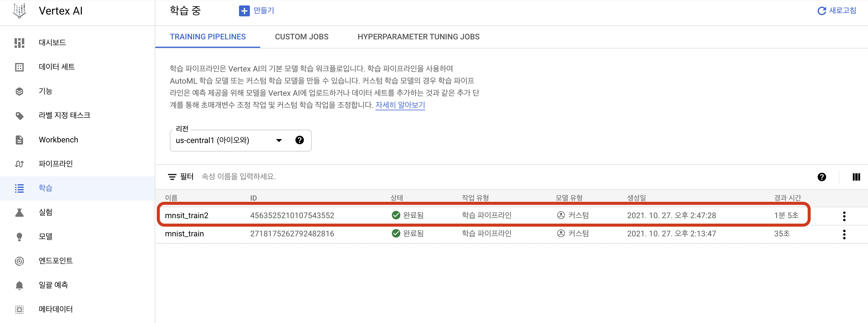Click the ID 4563525210107543552
The width and height of the screenshot is (868, 323).
coord(292,215)
